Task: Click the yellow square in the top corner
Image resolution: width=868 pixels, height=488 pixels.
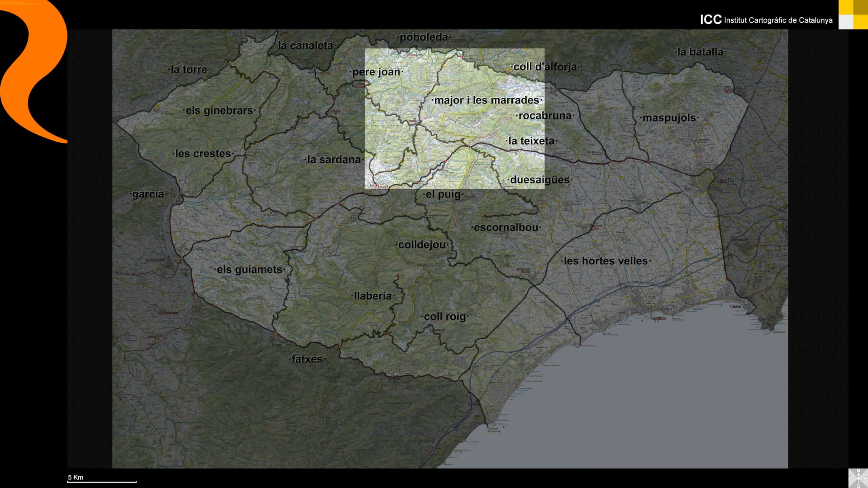Action: [846, 7]
